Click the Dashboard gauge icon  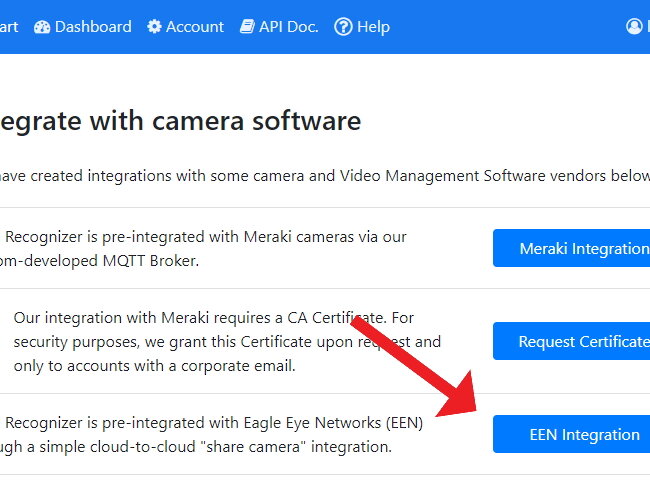point(42,27)
